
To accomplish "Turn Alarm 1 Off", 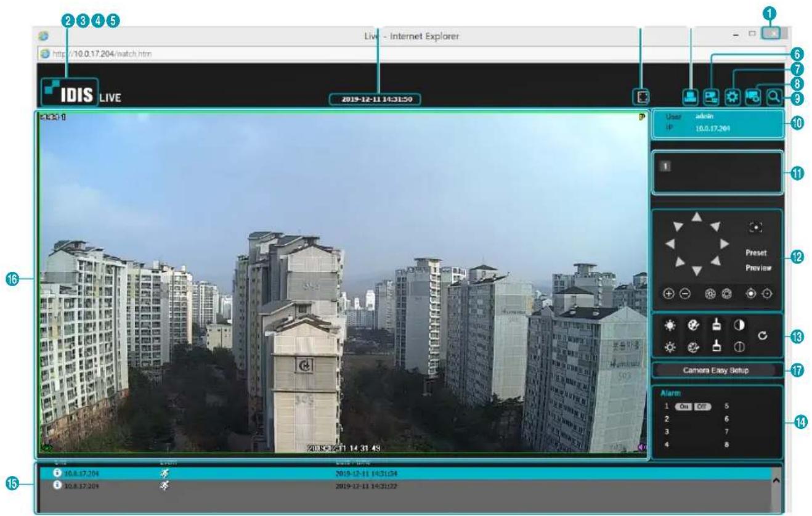I will [702, 406].
